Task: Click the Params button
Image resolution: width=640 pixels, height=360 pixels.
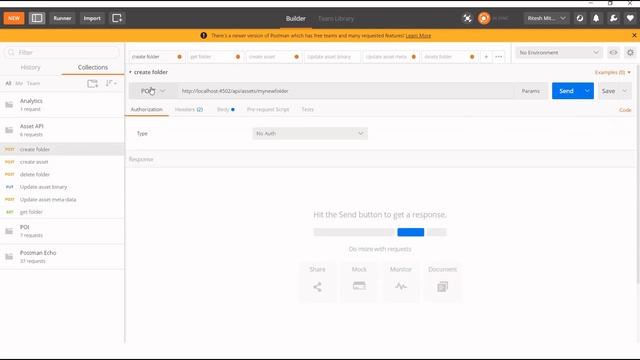Action: [x=531, y=91]
